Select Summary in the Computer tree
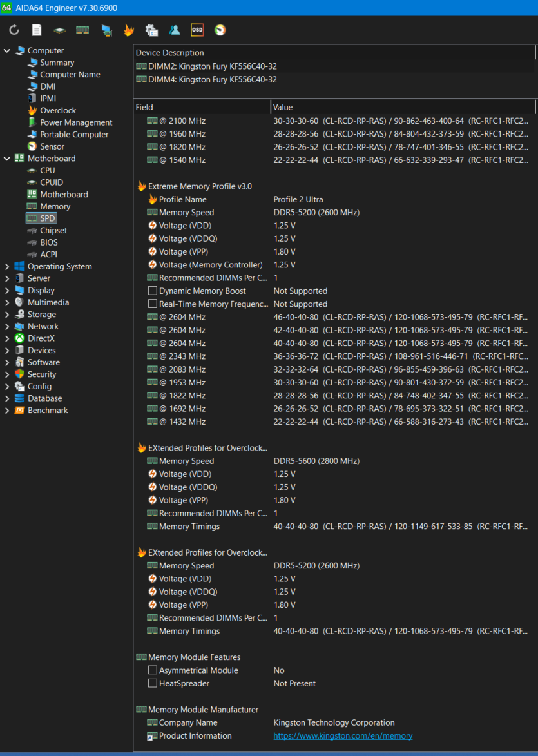 [57, 63]
